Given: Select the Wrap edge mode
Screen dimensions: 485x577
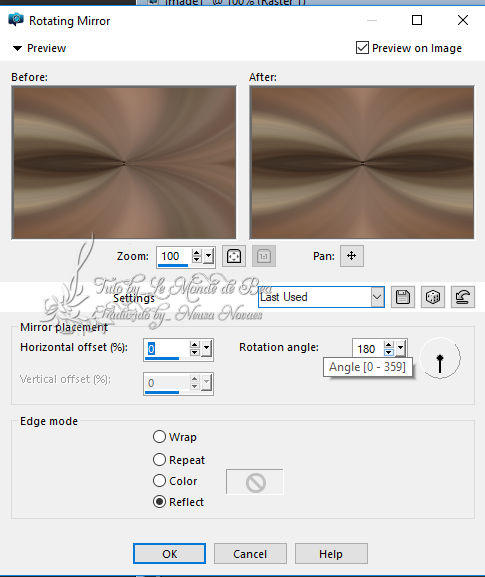Looking at the screenshot, I should coord(159,437).
